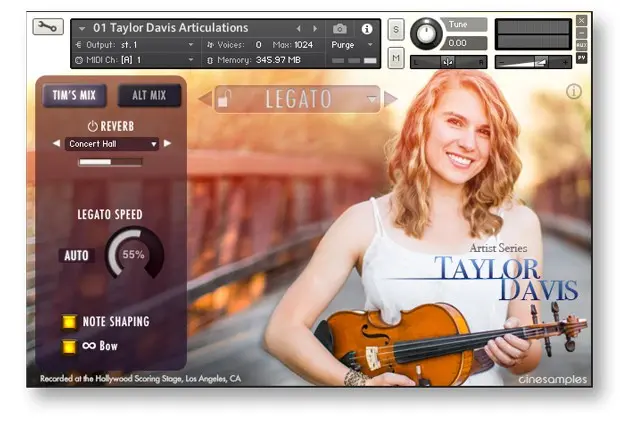Close the instrument with the X button

(581, 20)
